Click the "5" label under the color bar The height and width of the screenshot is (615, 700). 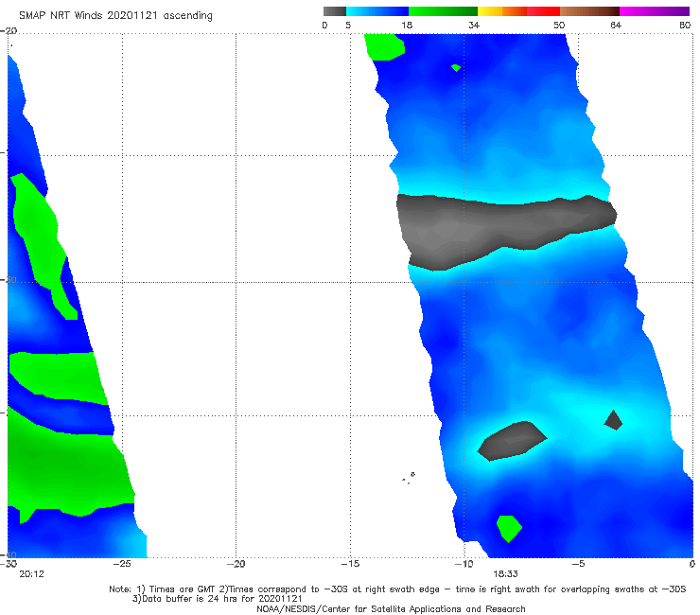click(x=348, y=25)
